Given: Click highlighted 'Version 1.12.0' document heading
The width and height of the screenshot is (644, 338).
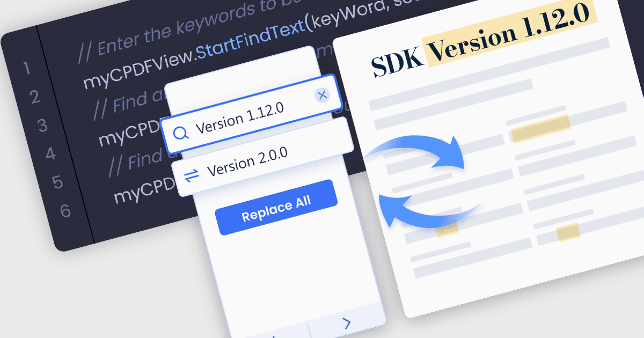Looking at the screenshot, I should 510,32.
